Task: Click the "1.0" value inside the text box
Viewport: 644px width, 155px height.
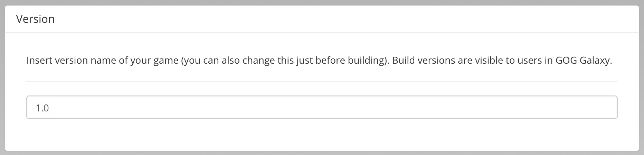Action: (x=42, y=108)
